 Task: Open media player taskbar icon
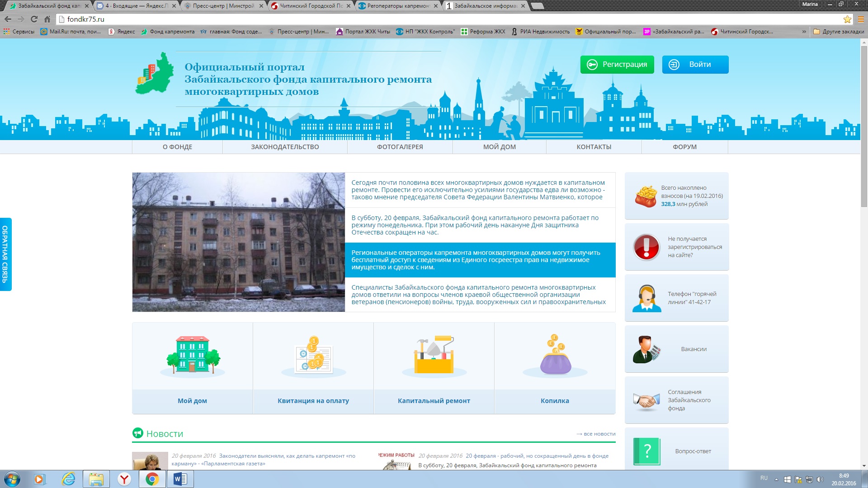tap(40, 479)
